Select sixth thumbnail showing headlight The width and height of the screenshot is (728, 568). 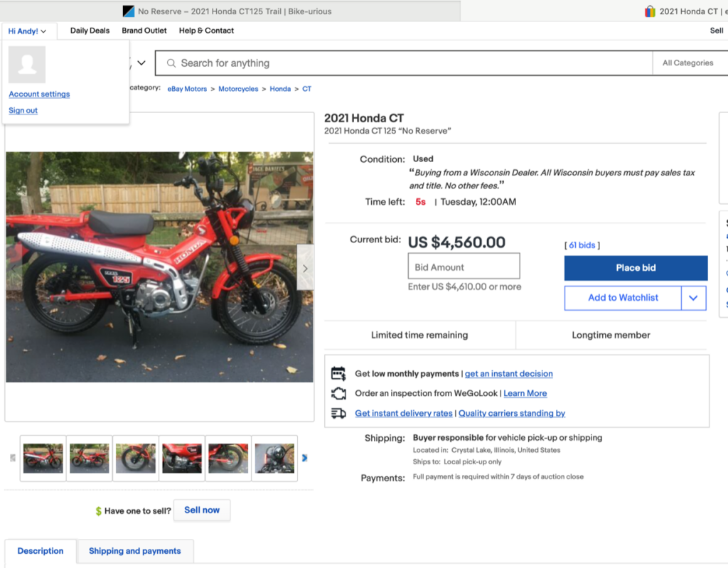click(274, 459)
